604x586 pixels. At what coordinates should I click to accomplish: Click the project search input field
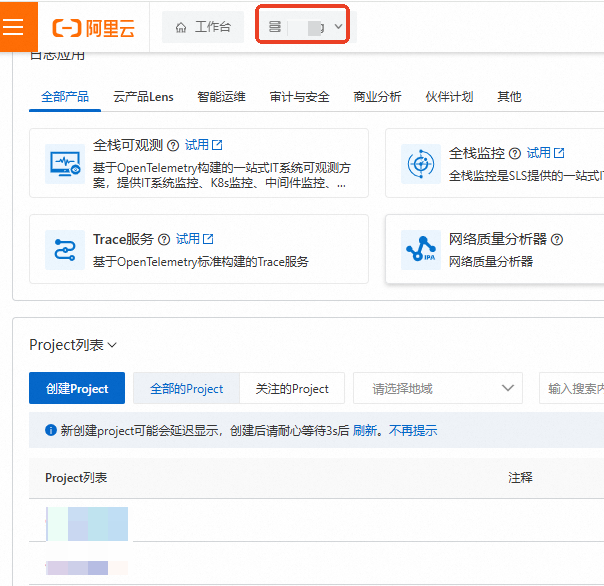point(571,388)
